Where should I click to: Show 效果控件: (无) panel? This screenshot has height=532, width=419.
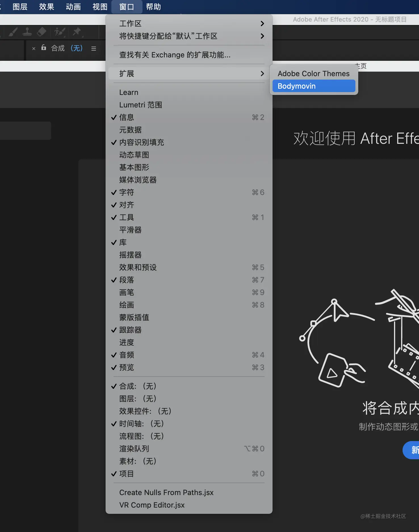tap(189, 411)
